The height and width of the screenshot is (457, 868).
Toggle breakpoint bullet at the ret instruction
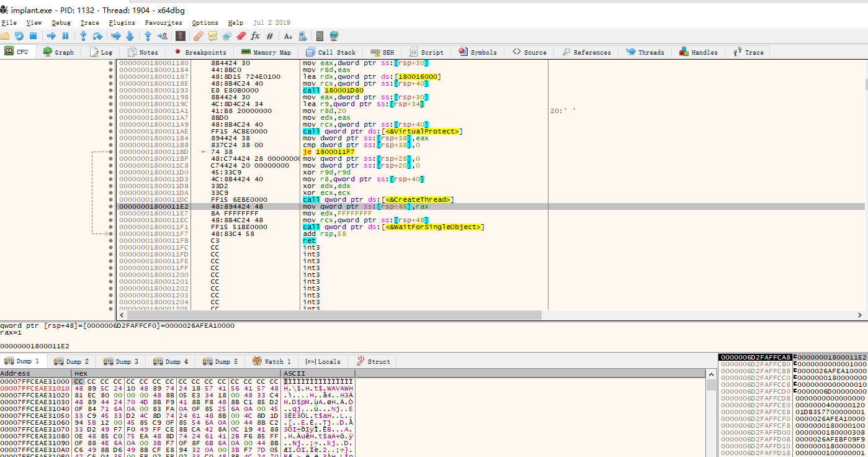(x=110, y=241)
